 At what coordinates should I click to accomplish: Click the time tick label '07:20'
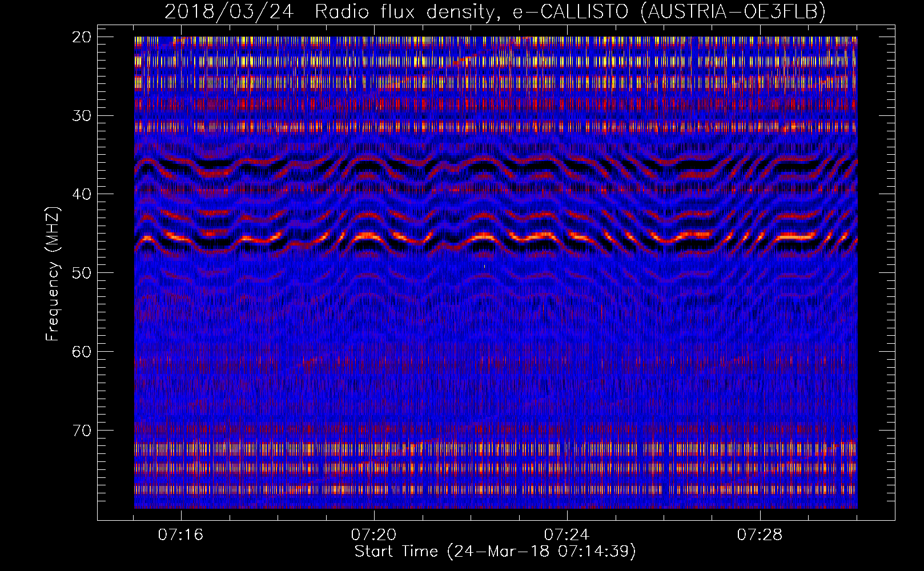[x=374, y=535]
